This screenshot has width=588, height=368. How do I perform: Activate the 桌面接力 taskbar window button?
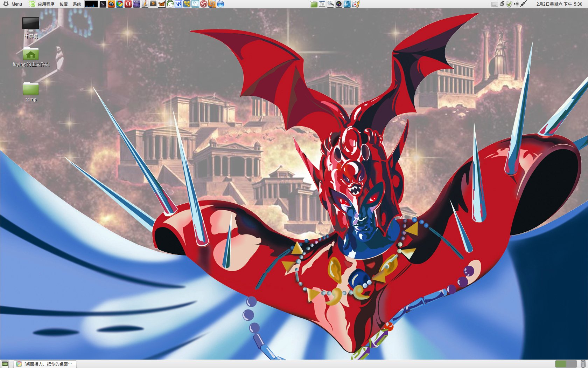45,364
